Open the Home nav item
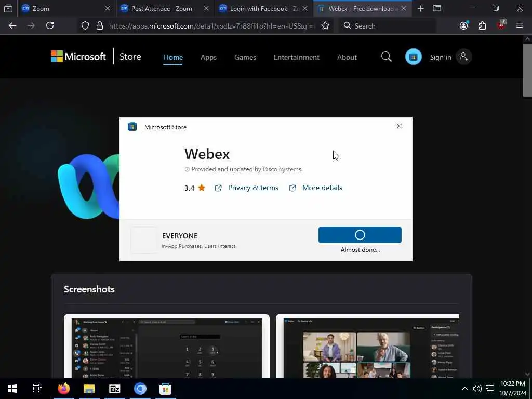 coord(173,57)
